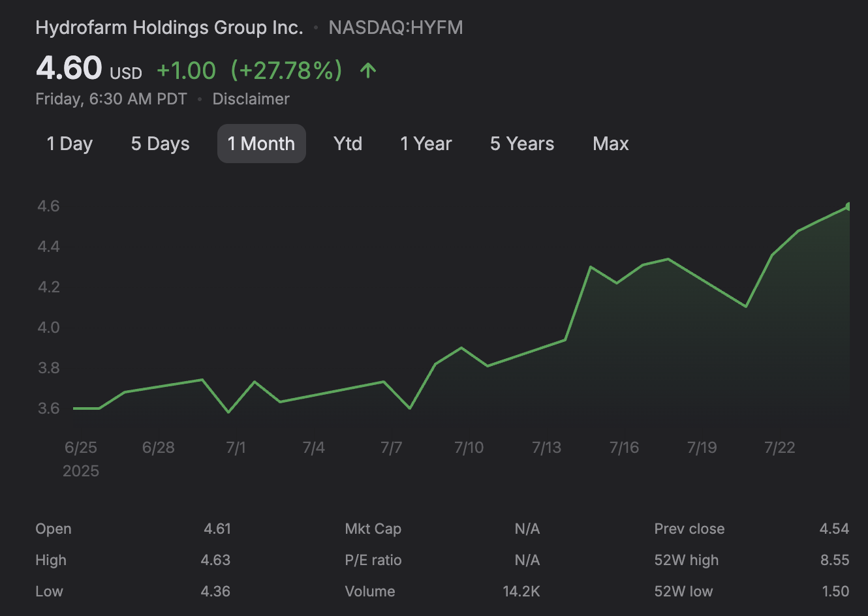Viewport: 868px width, 616px height.
Task: Click the Hydrofarm Holdings Group Inc. title
Action: [x=169, y=27]
